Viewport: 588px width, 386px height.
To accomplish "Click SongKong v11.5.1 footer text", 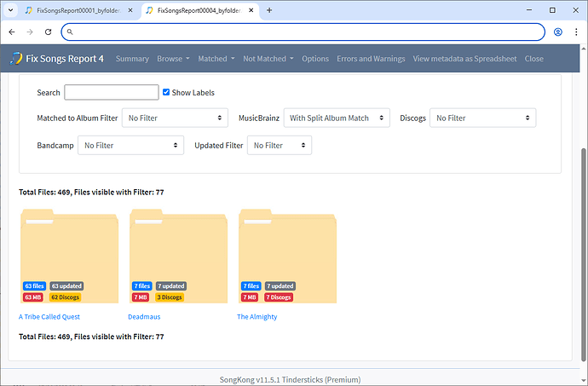I will (x=291, y=380).
